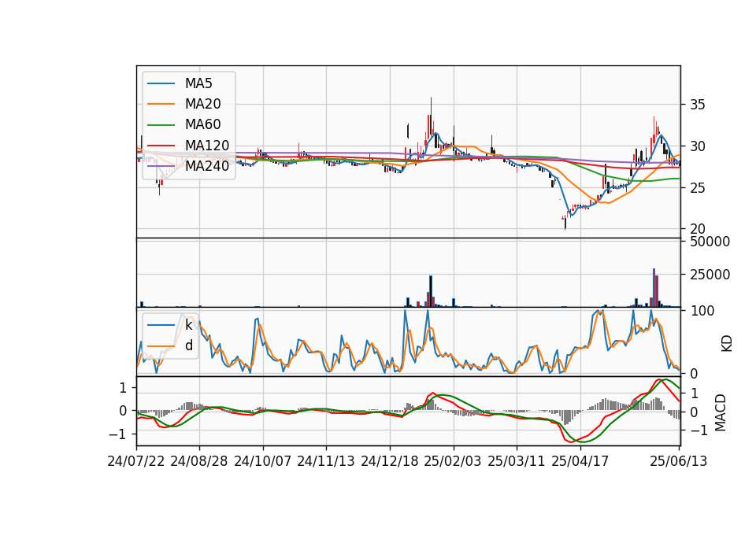Click the MA20 legend label
756x543 pixels.
click(x=202, y=104)
